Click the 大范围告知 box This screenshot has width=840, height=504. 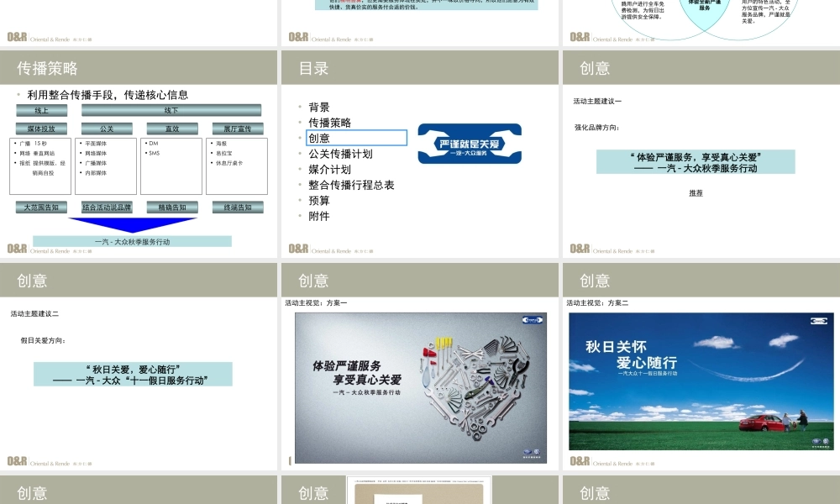pyautogui.click(x=41, y=207)
